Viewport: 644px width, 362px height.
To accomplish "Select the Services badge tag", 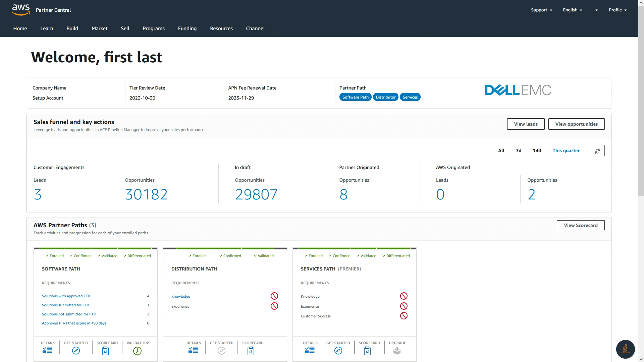I will tap(410, 97).
